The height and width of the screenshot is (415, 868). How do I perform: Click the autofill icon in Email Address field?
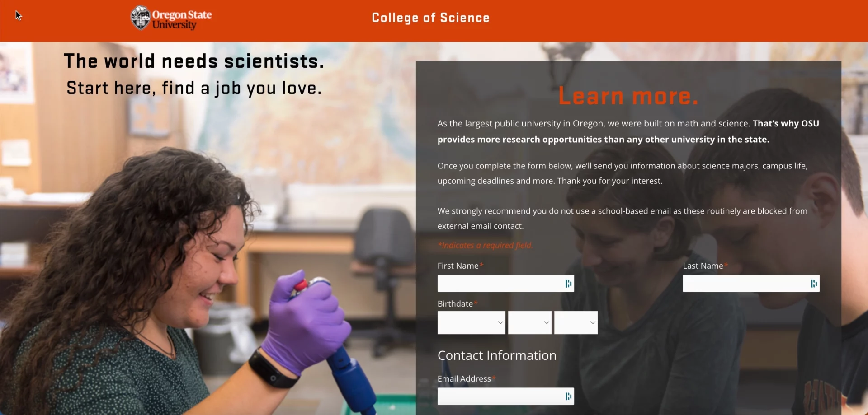568,396
